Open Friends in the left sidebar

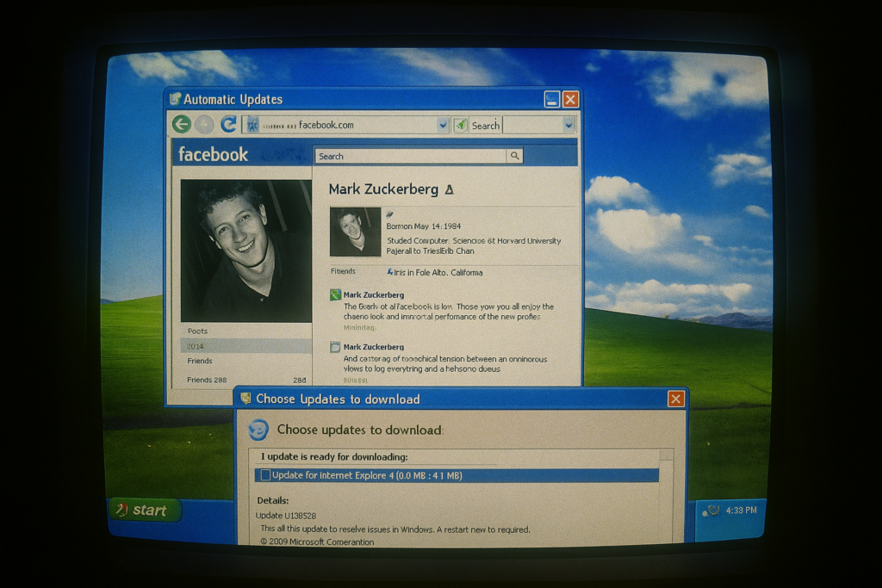point(200,361)
